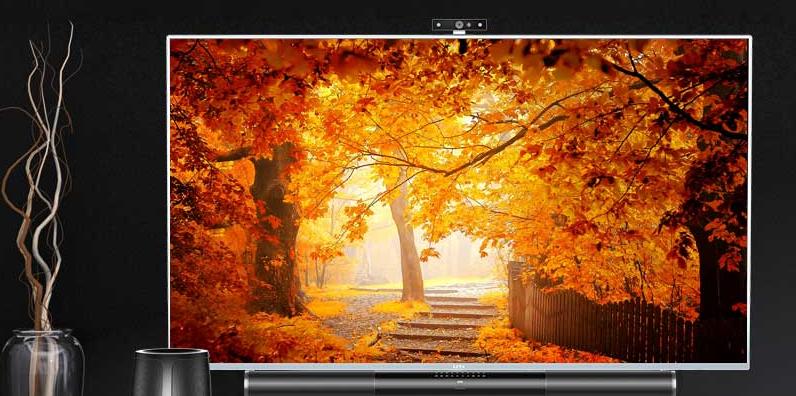Viewport: 796px width, 396px height.
Task: Click the autumn forest picture on the TV screen
Action: tap(458, 201)
